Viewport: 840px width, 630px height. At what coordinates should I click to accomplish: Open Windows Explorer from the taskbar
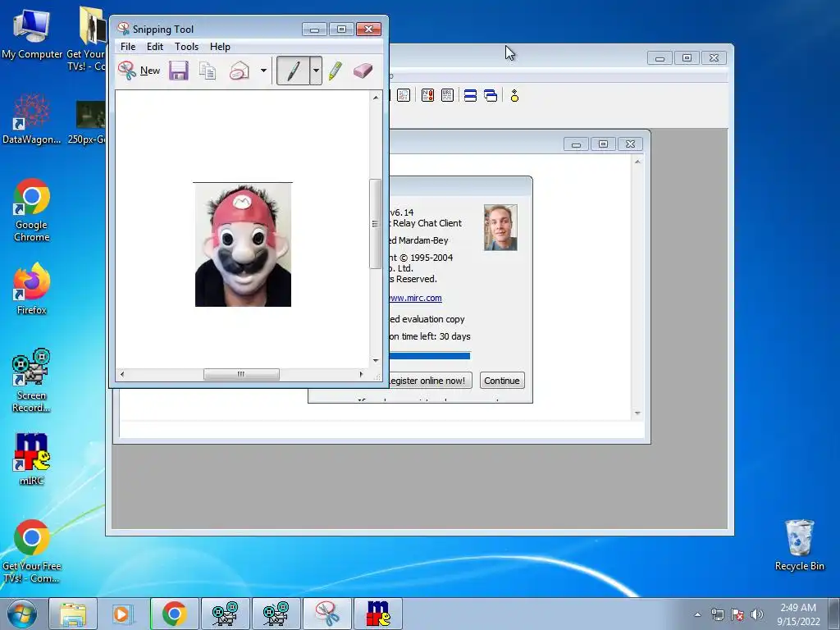(x=73, y=614)
